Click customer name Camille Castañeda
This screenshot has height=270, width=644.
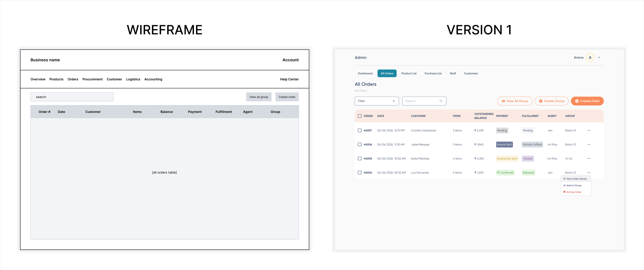[x=423, y=130]
